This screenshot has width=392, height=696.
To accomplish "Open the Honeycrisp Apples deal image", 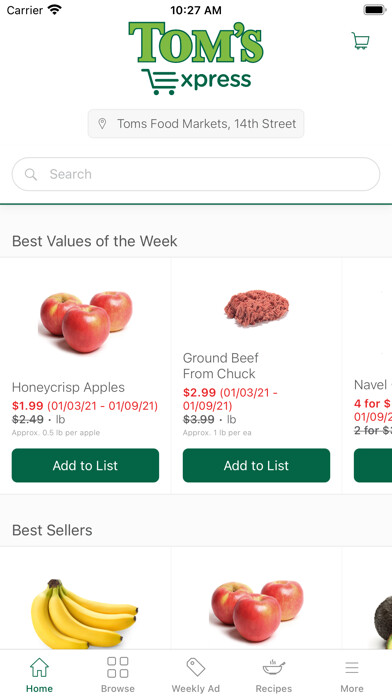I will click(x=86, y=321).
